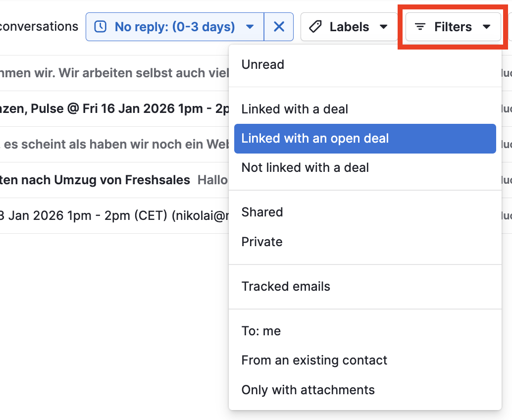
Task: Expand the No reply (0-3 days) dropdown arrow
Action: (250, 27)
